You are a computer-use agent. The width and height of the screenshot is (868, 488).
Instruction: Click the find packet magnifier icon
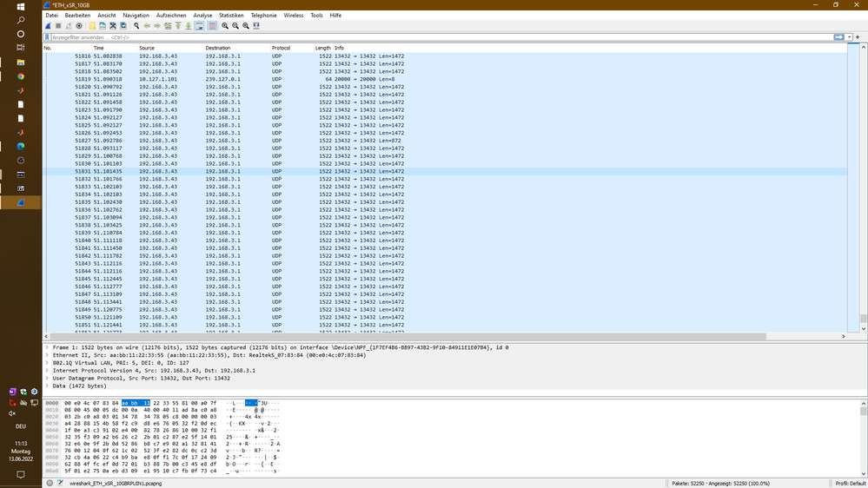click(136, 26)
